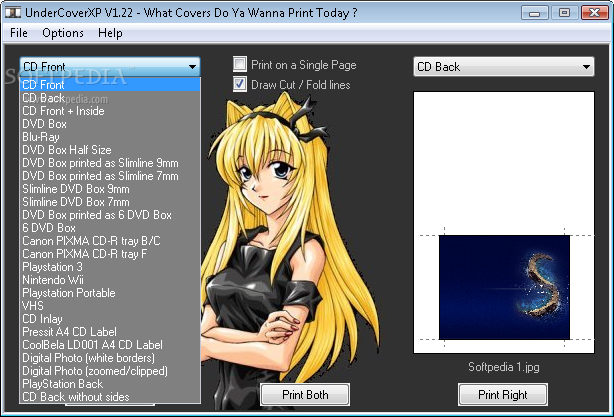Uncheck Draw Cut / Fold lines
614x417 pixels.
click(x=240, y=84)
